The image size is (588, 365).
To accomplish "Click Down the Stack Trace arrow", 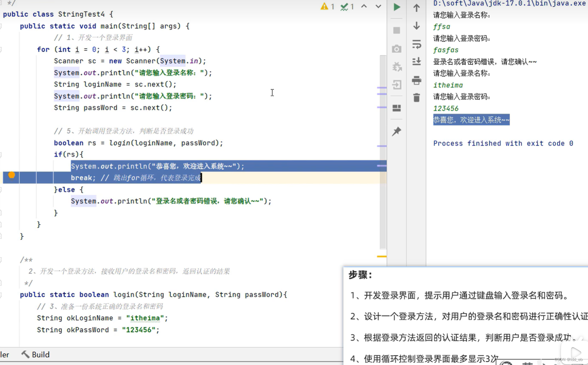I will tap(417, 26).
